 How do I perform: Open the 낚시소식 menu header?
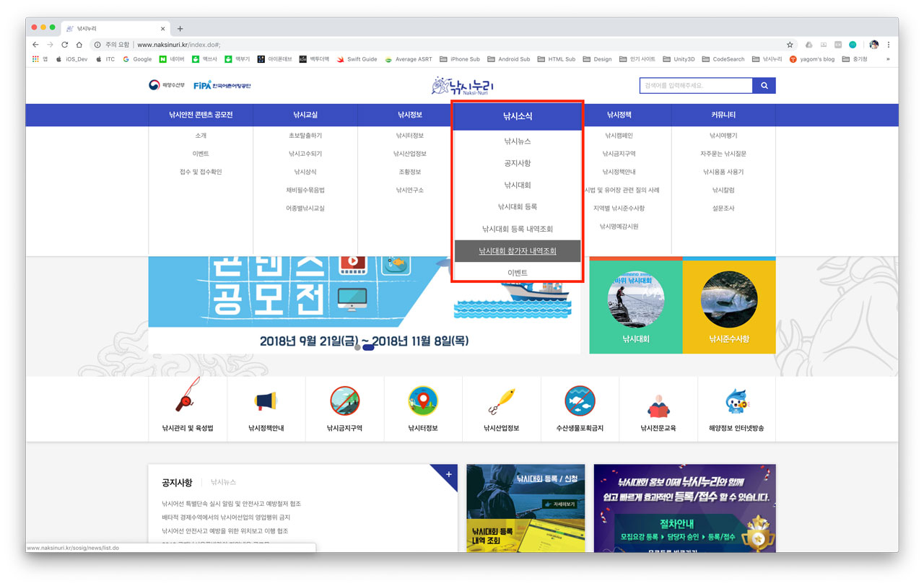518,115
